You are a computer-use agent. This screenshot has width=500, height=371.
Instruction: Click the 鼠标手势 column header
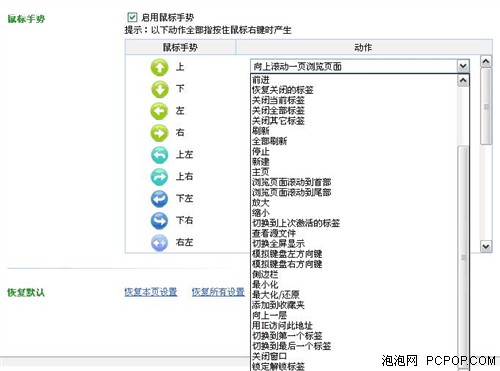180,47
